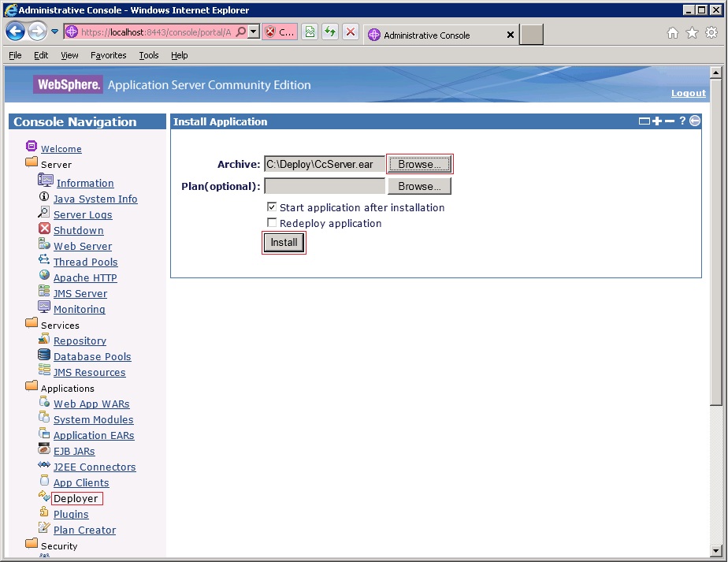Click Browse next to Plan(optional) field

tap(420, 186)
